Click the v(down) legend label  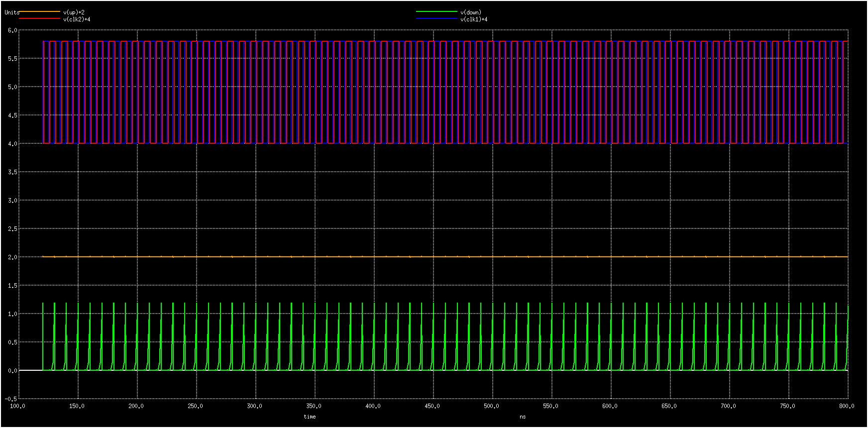(471, 12)
